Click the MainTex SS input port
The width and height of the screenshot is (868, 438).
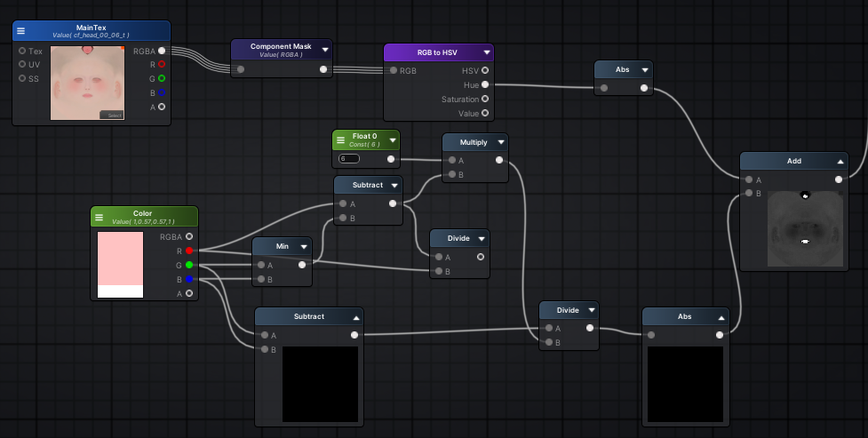(x=22, y=79)
